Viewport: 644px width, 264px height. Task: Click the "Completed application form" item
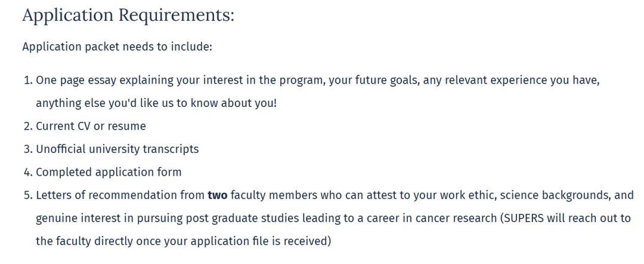[x=109, y=173]
